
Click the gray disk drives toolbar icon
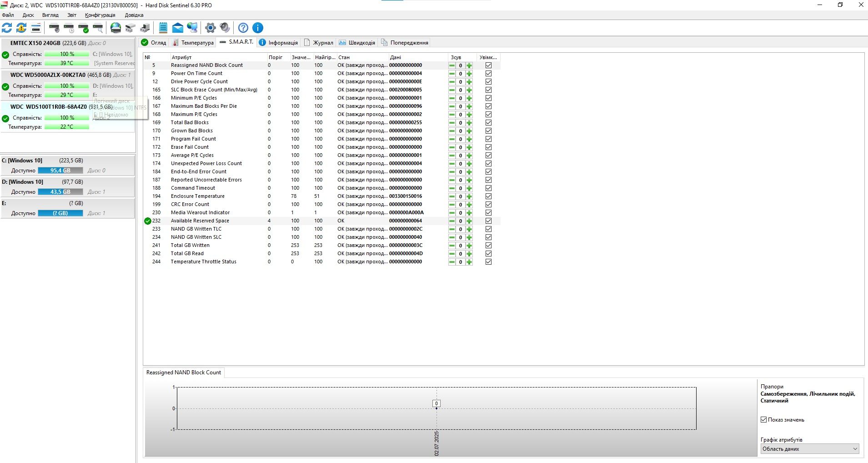pyautogui.click(x=130, y=28)
